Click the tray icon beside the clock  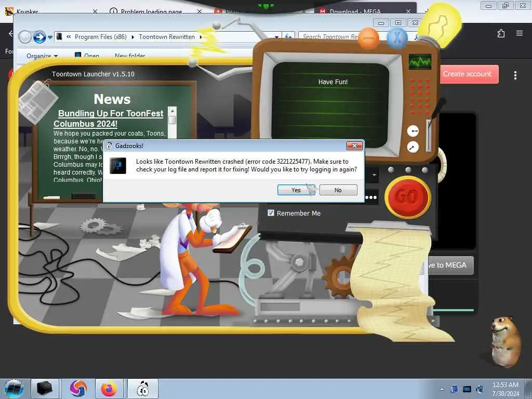[x=480, y=389]
